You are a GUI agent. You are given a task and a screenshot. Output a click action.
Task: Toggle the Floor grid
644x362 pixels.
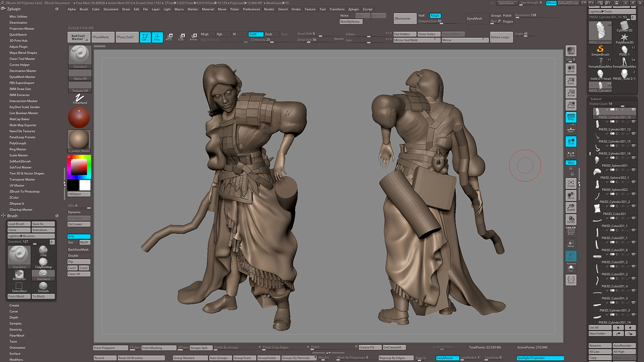(570, 129)
